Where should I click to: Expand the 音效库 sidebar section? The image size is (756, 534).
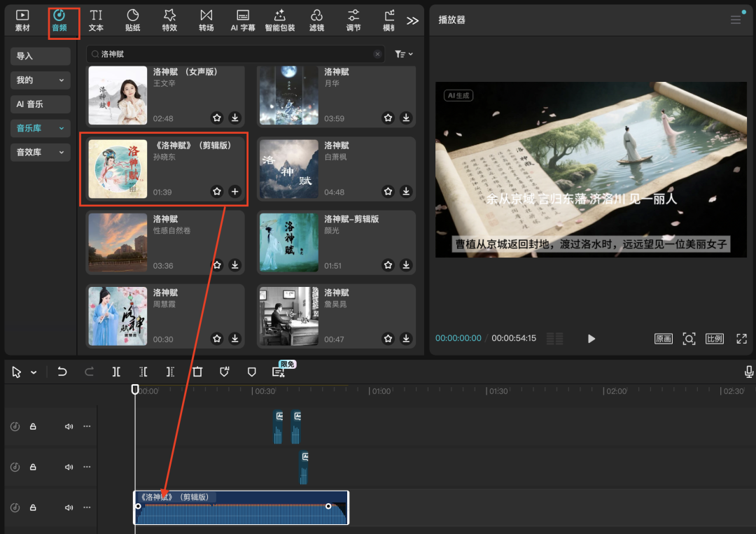tap(41, 152)
